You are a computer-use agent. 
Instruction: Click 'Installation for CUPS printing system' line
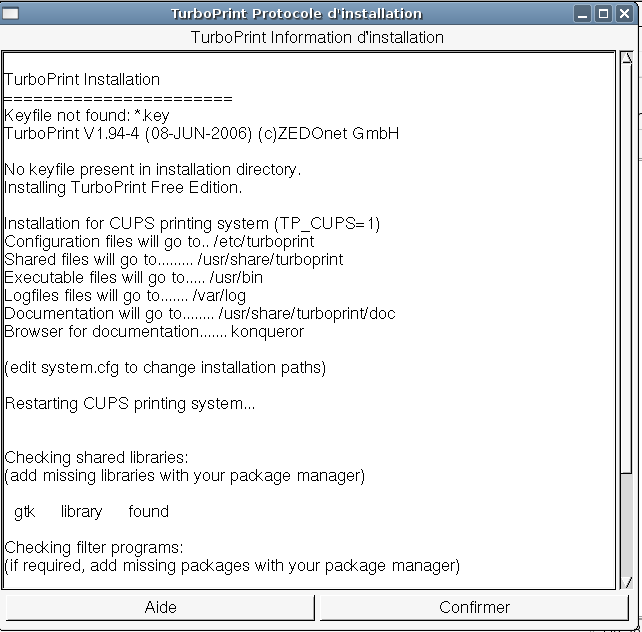pyautogui.click(x=192, y=224)
